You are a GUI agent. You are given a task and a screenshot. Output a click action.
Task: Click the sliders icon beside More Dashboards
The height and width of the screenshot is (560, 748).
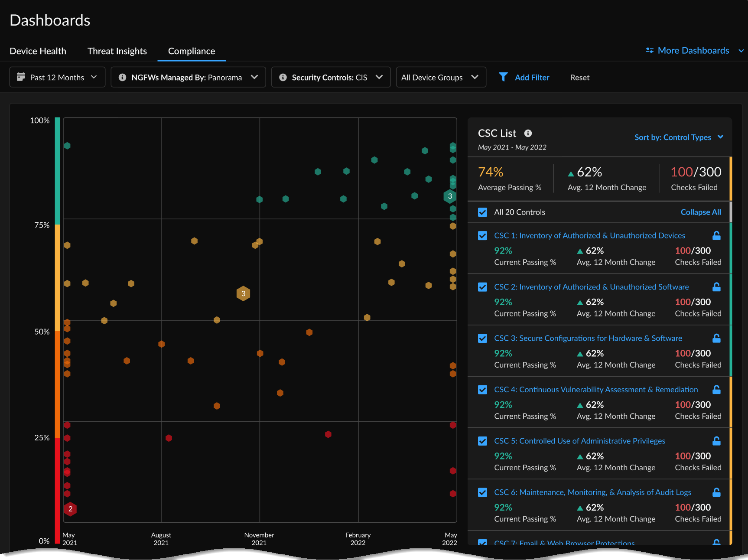650,50
